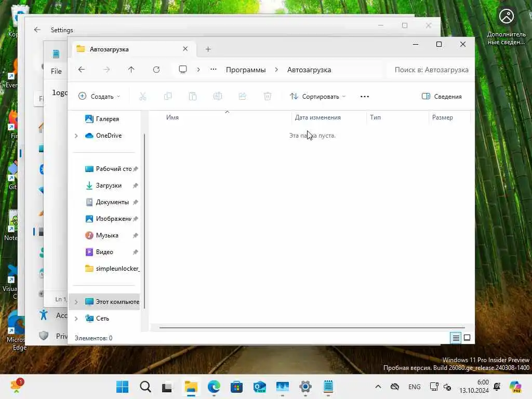Open Загрузки in the sidebar
The width and height of the screenshot is (532, 399).
tap(108, 185)
